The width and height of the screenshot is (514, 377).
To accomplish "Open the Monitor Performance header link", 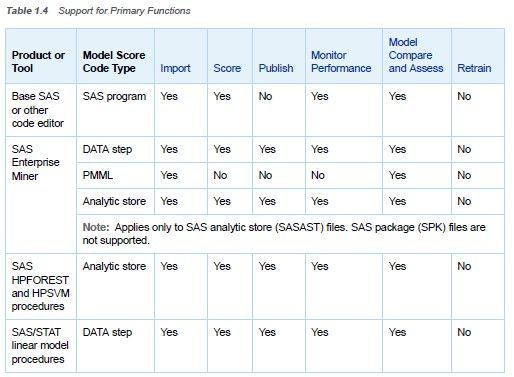I will 341,62.
